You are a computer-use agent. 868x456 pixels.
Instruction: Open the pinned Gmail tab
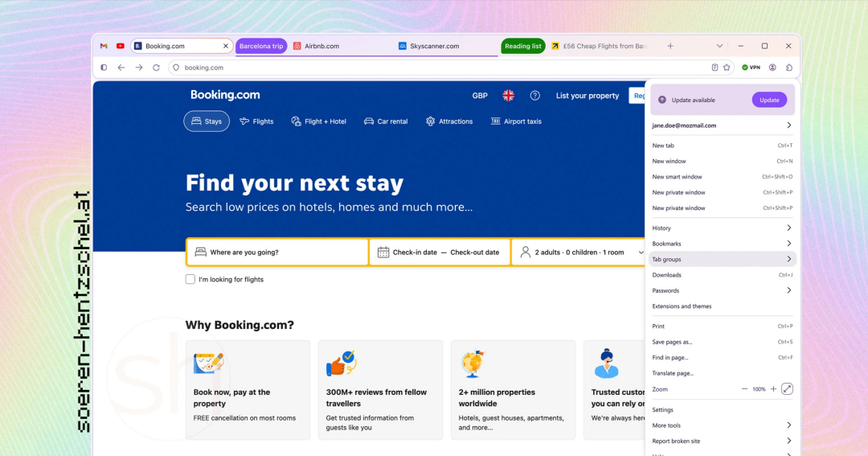pyautogui.click(x=104, y=46)
